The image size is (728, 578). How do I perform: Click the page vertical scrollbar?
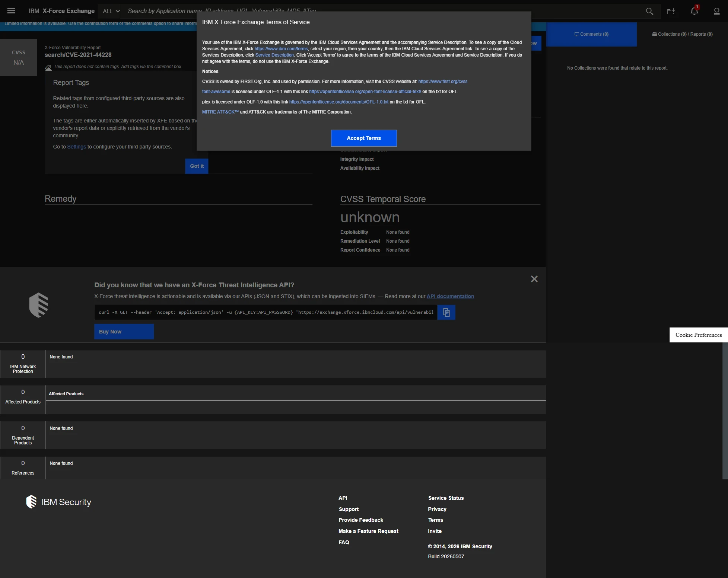tap(725, 411)
